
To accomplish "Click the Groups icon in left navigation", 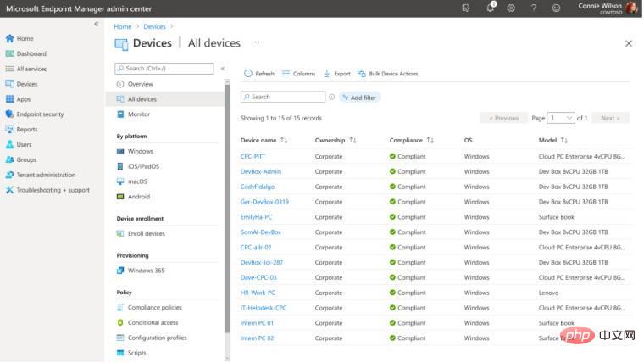I will pyautogui.click(x=10, y=160).
